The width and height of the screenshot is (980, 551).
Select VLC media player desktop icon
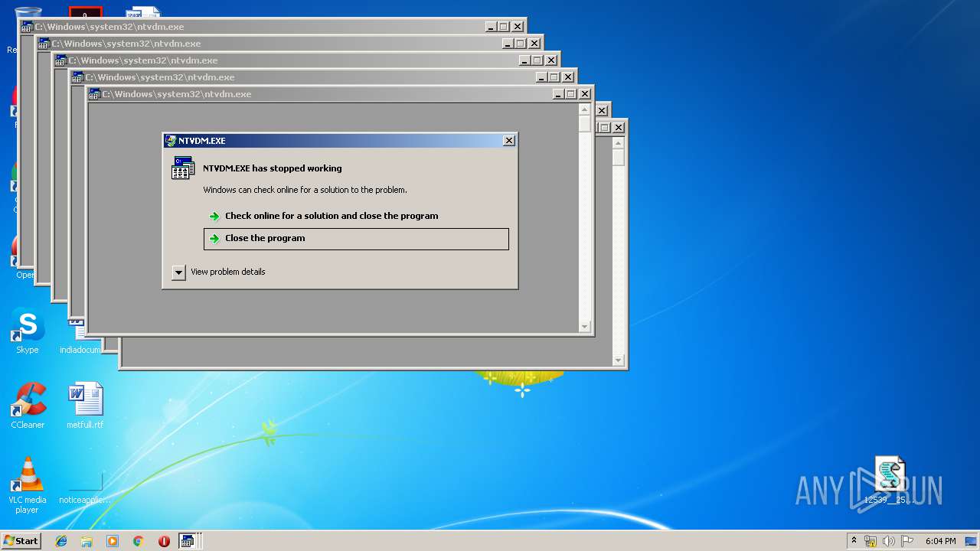28,485
